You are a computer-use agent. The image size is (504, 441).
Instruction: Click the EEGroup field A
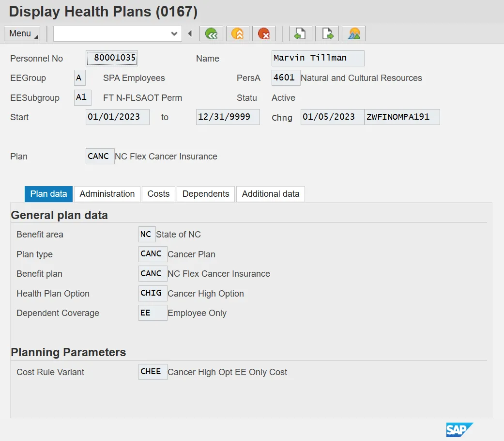point(80,78)
